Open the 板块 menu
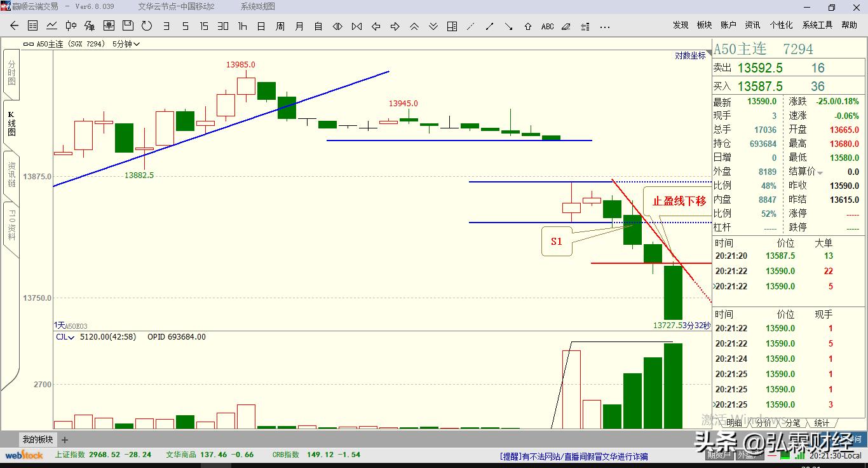Screen dimensions: 868x468 pos(704,25)
